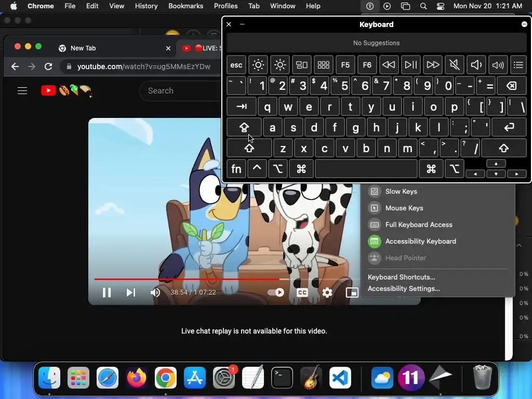This screenshot has width=532, height=399.
Task: Open the Profiles menu
Action: click(x=225, y=6)
